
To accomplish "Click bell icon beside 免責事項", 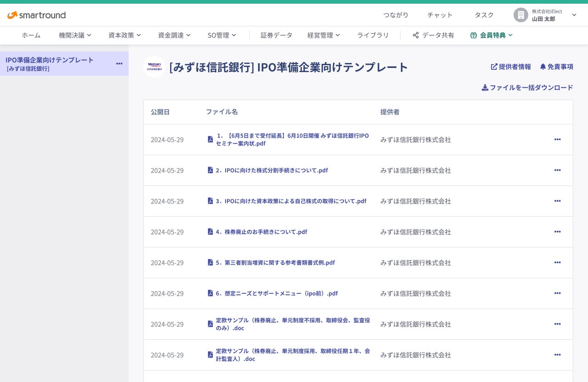I will pyautogui.click(x=543, y=67).
